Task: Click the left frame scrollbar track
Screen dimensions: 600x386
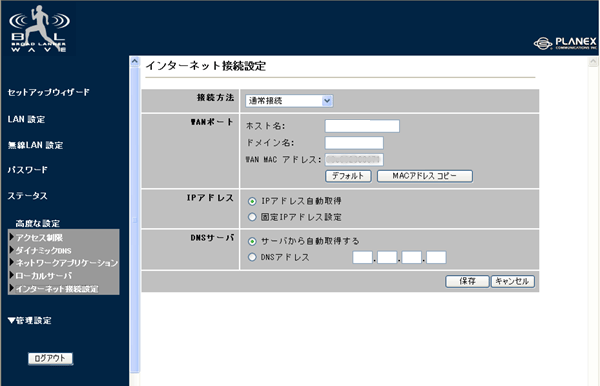Action: point(135,220)
